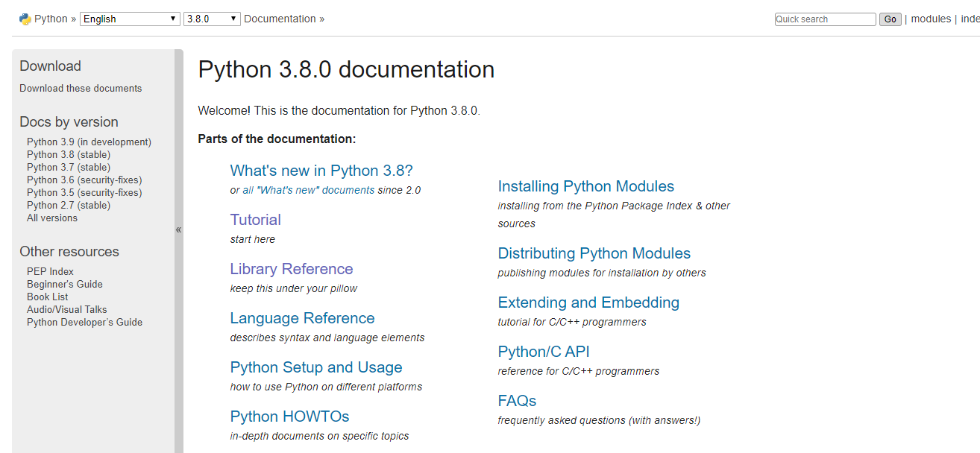Viewport: 980px width, 453px height.
Task: Open the Language Reference
Action: (x=302, y=318)
